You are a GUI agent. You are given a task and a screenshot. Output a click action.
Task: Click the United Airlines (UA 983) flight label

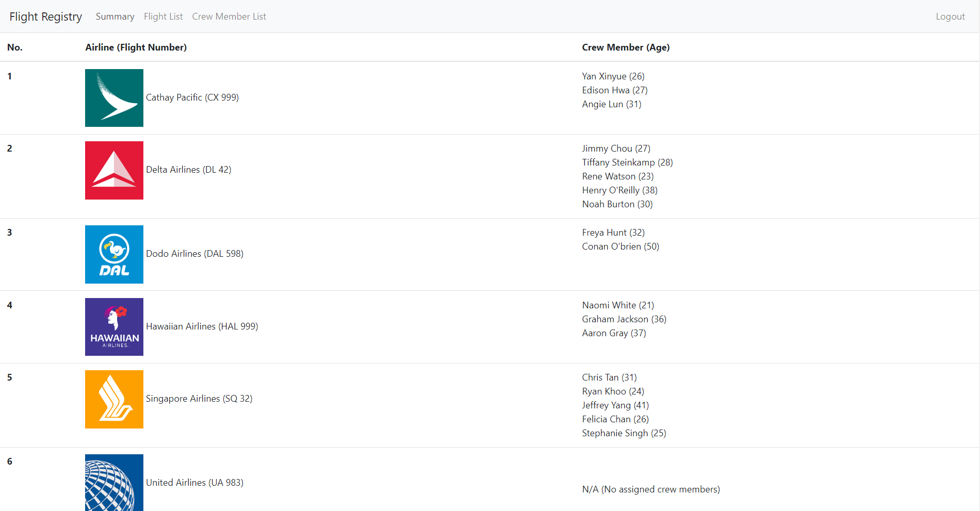click(x=194, y=482)
